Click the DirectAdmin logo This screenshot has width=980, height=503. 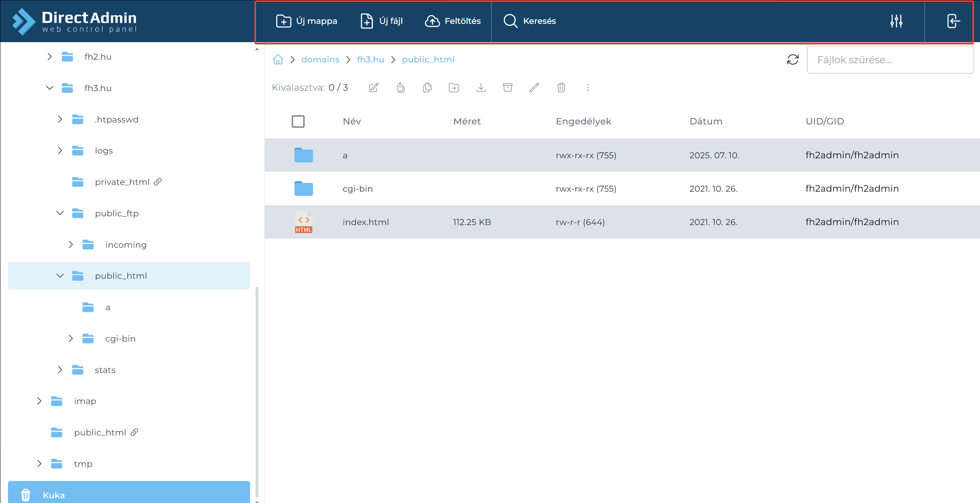(x=74, y=21)
